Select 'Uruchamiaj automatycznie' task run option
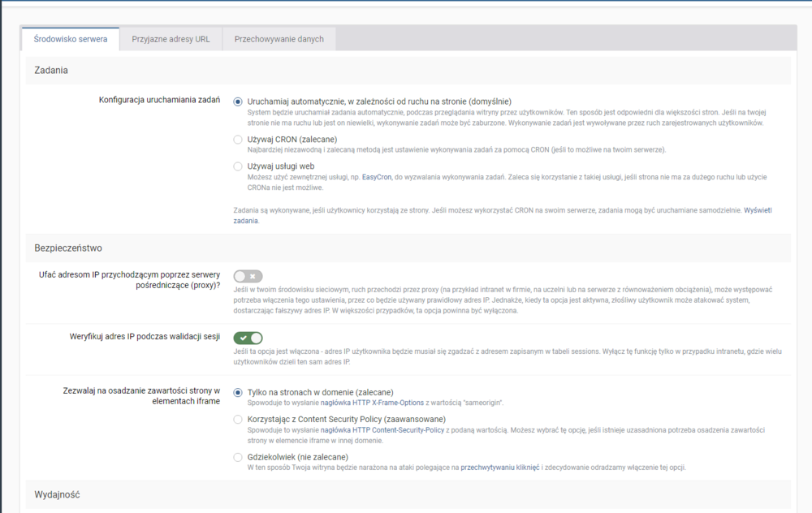Screen dimensions: 812x513 click(x=238, y=101)
